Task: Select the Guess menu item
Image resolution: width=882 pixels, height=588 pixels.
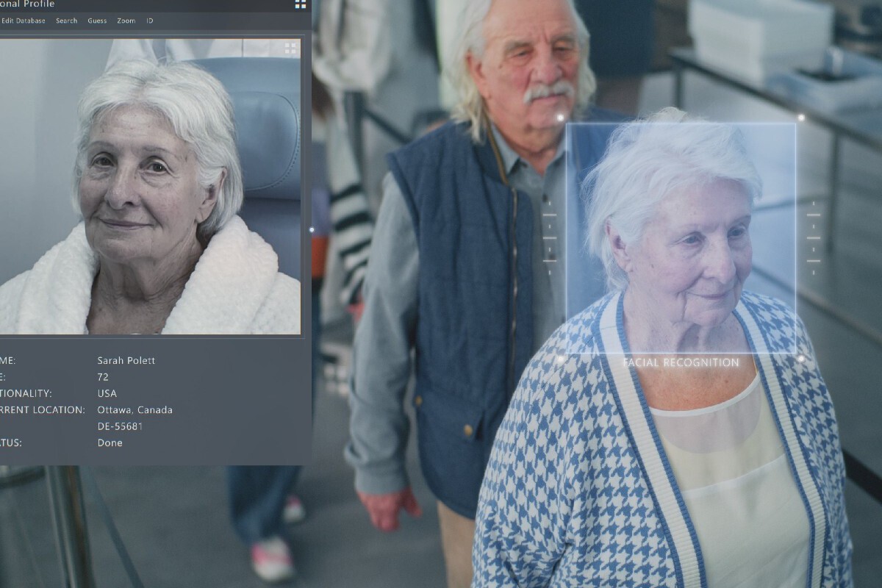Action: click(x=97, y=21)
